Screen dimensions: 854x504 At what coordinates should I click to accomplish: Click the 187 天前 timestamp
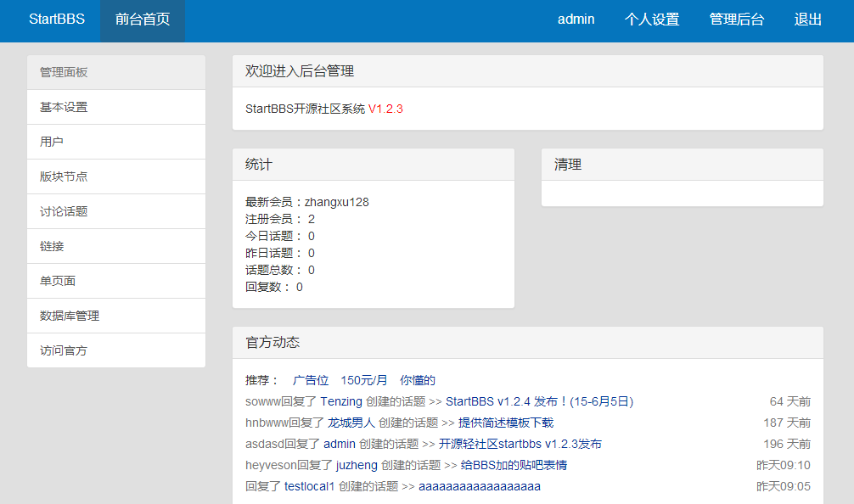[786, 423]
